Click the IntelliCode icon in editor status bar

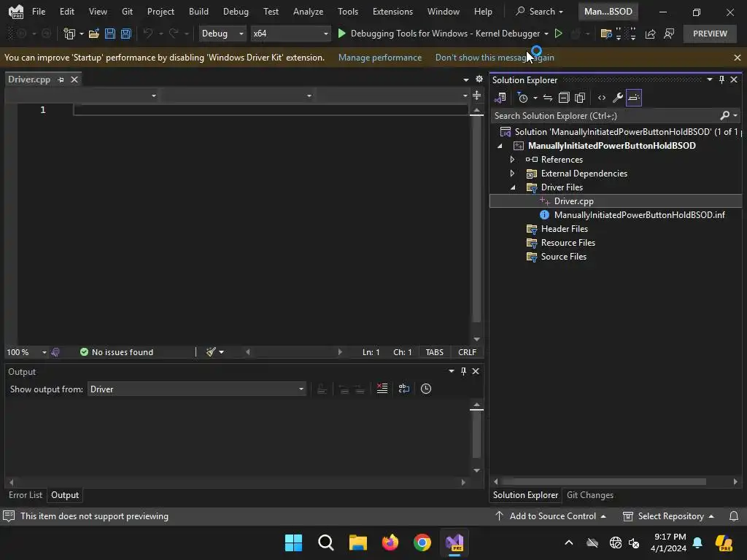tap(55, 352)
